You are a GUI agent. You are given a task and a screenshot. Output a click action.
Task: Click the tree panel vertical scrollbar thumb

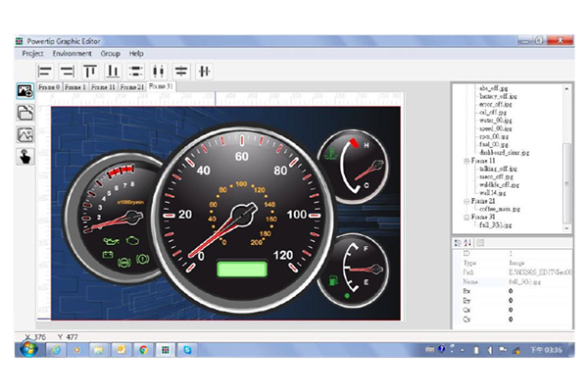pyautogui.click(x=566, y=183)
